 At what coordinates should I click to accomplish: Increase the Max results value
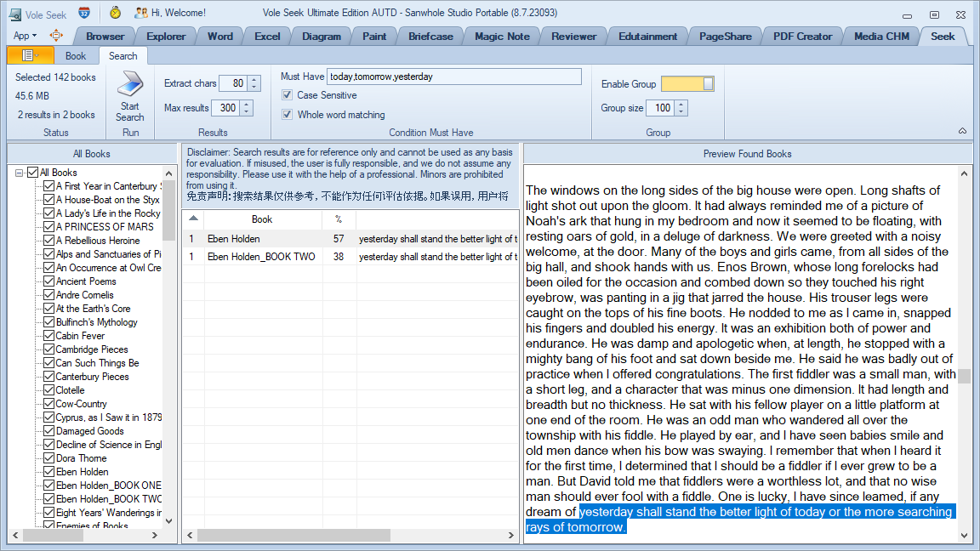(x=246, y=104)
